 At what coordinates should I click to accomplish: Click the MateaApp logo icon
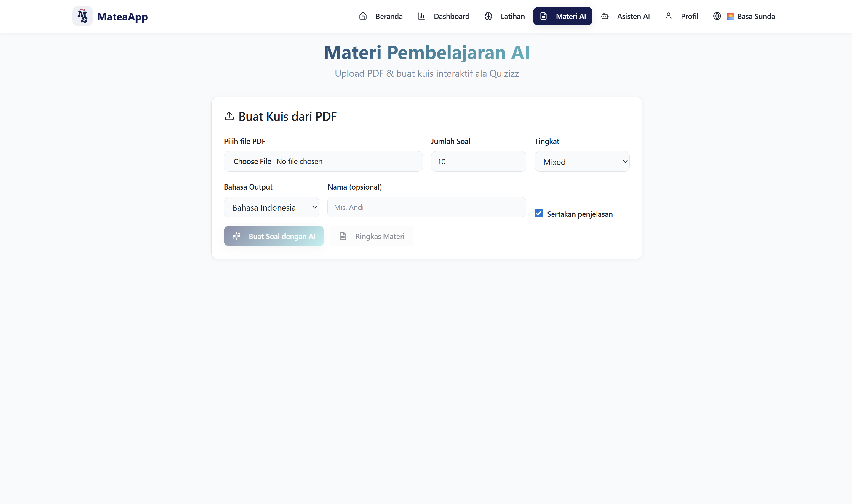83,16
